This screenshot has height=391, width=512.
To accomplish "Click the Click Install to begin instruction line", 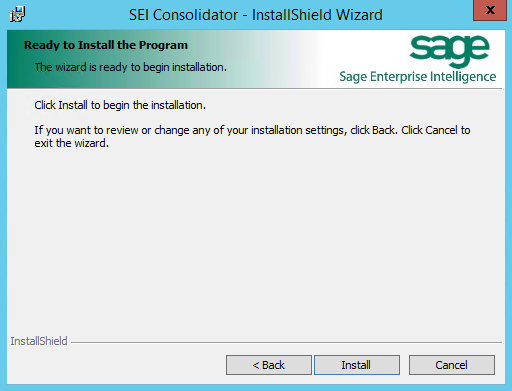I will (x=120, y=105).
